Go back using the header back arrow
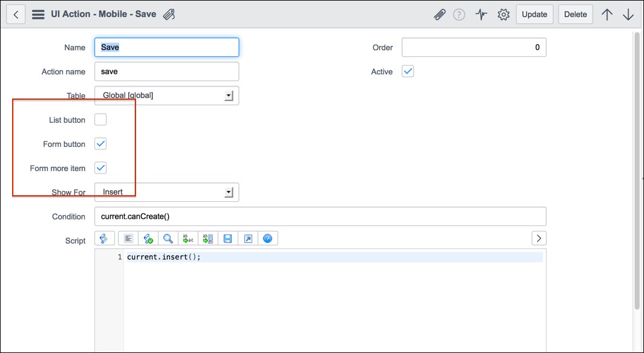Screen dimensions: 644x353 coord(16,15)
